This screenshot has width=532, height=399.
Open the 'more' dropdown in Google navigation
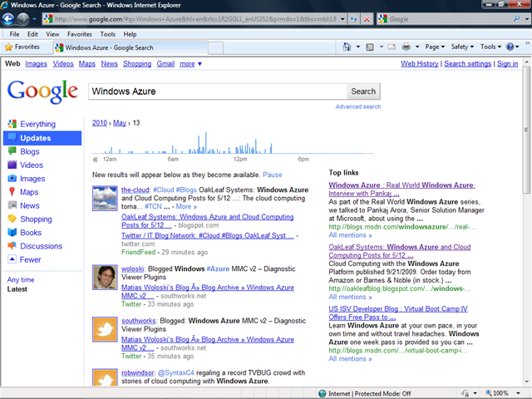click(190, 63)
